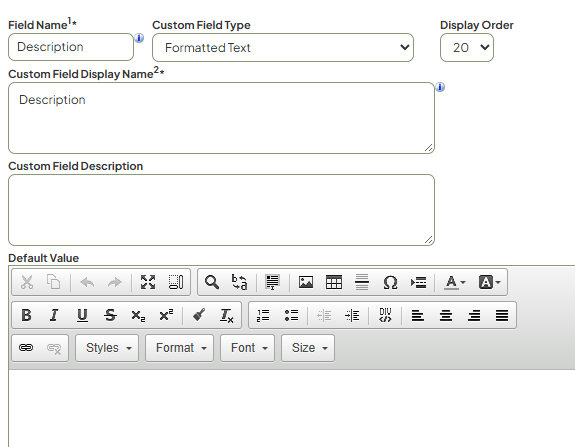575x447 pixels.
Task: Open the Format dropdown
Action: (x=179, y=348)
